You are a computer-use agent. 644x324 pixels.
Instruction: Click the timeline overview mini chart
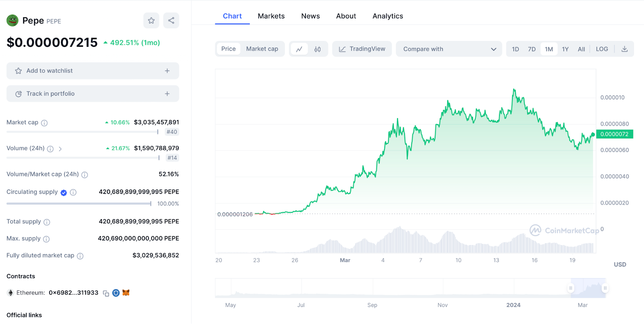point(411,288)
